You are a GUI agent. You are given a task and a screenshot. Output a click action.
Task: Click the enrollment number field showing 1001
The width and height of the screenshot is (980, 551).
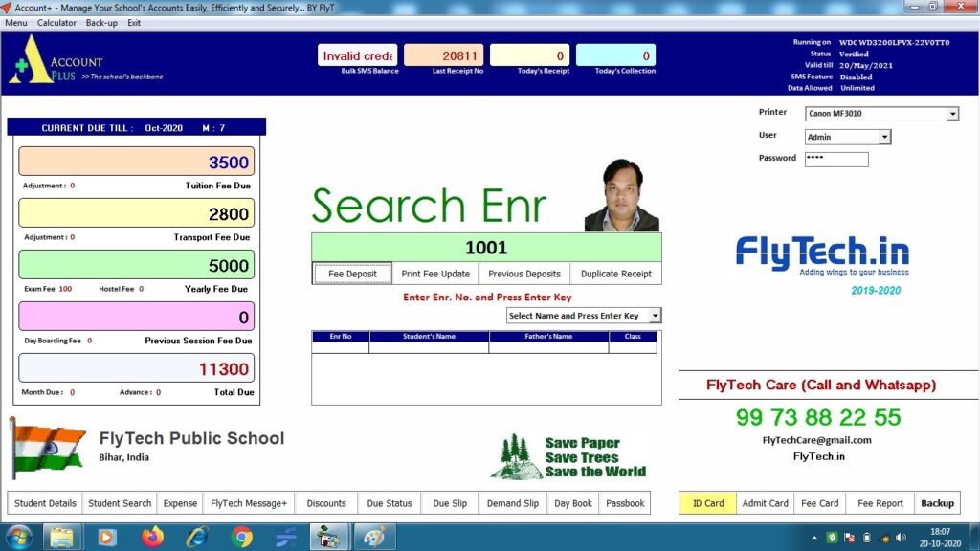point(486,248)
